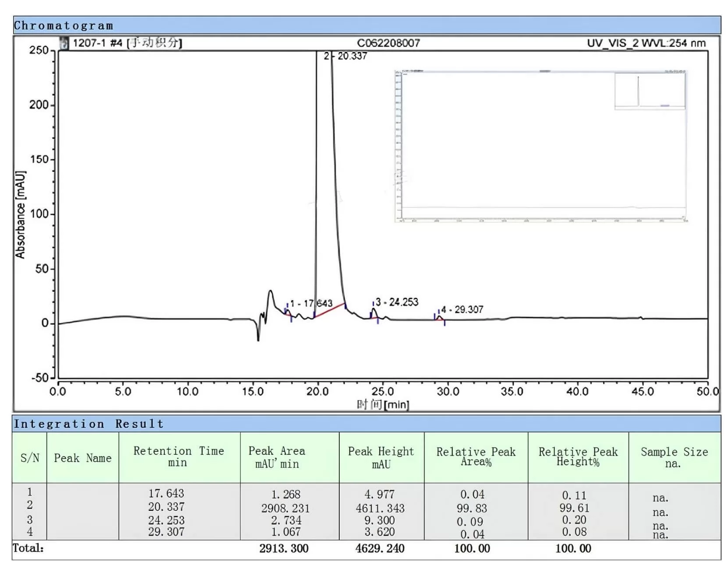Select the main peak label "2 - 20.337"

click(x=346, y=56)
